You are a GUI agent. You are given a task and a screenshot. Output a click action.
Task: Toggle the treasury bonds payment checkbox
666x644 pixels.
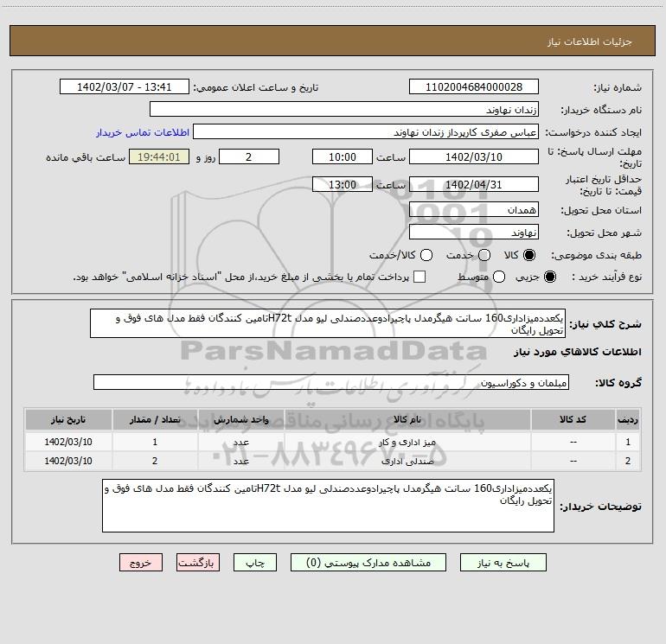coord(419,277)
